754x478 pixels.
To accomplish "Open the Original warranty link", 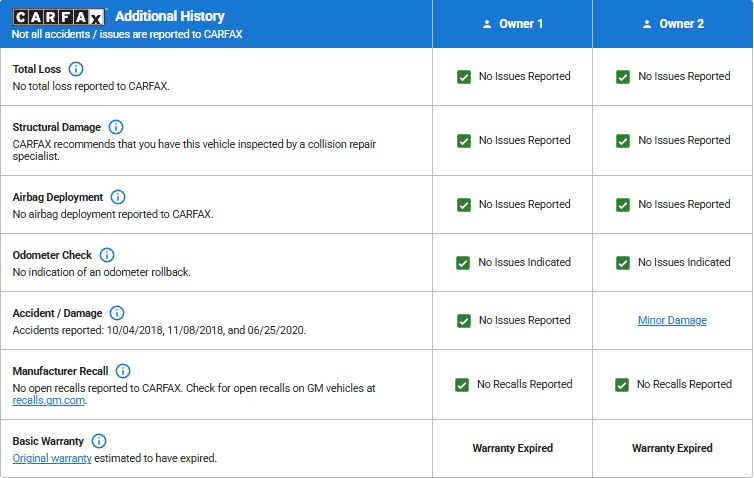I will point(52,459).
